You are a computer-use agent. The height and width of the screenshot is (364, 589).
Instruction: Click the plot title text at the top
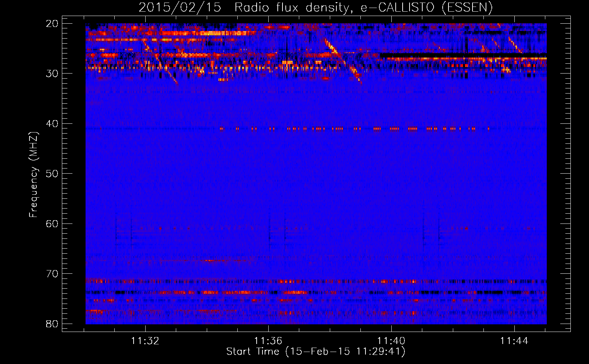coord(315,8)
